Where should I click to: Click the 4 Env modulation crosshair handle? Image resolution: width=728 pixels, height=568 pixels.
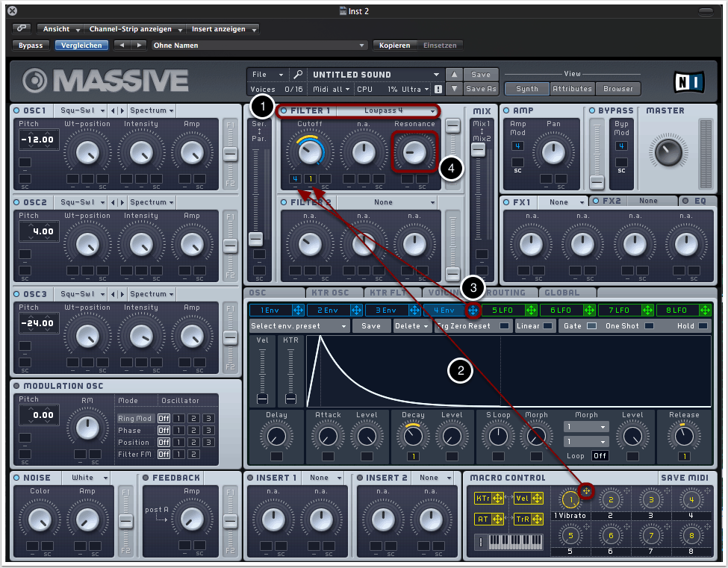(473, 310)
